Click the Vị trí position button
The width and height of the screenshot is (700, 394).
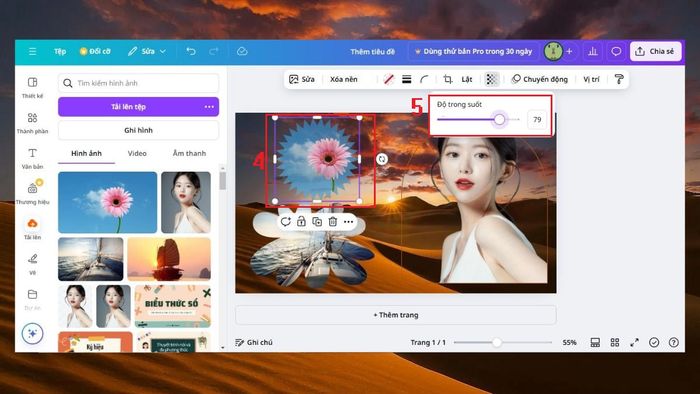click(591, 79)
